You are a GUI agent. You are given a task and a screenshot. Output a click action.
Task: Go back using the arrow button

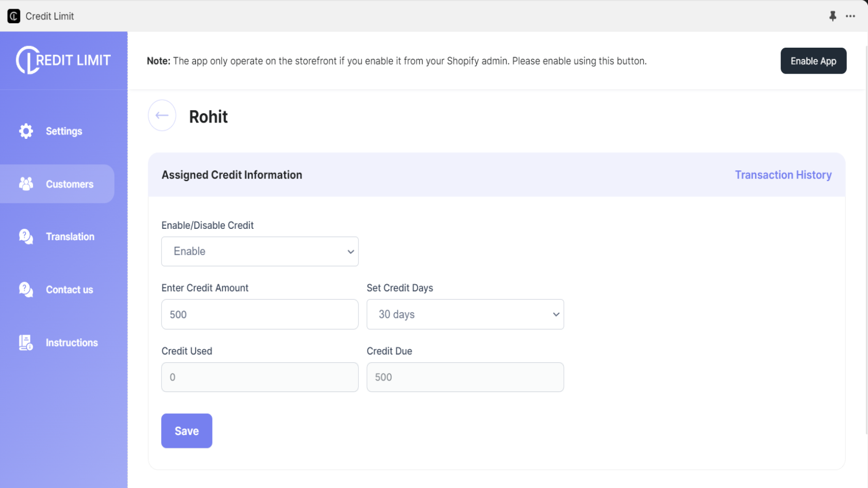click(x=162, y=115)
